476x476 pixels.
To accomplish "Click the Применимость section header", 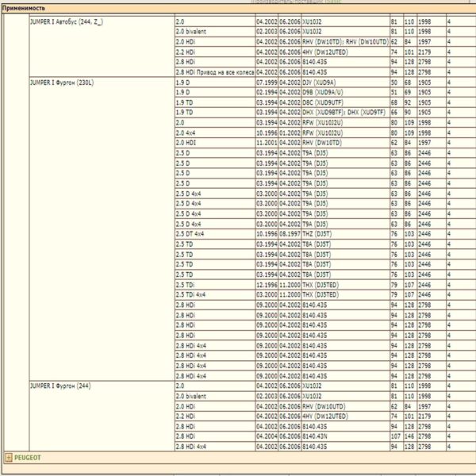I will [23, 8].
